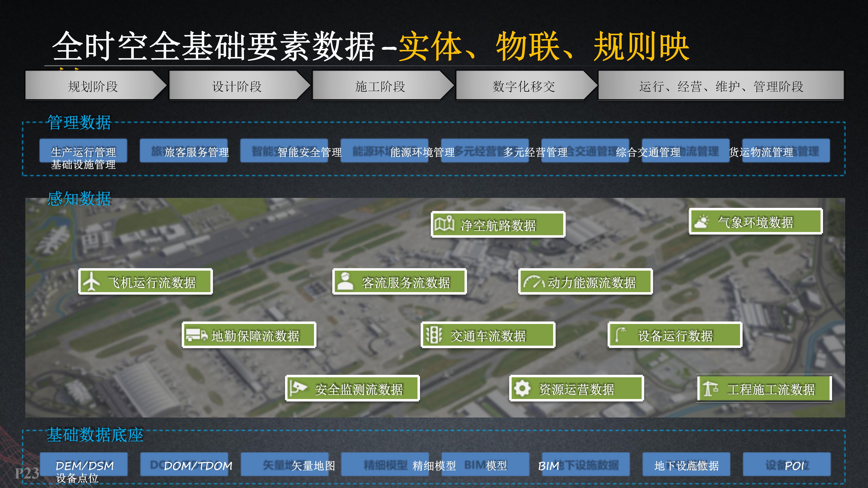Click the 旅客服务管理 label

click(x=197, y=152)
